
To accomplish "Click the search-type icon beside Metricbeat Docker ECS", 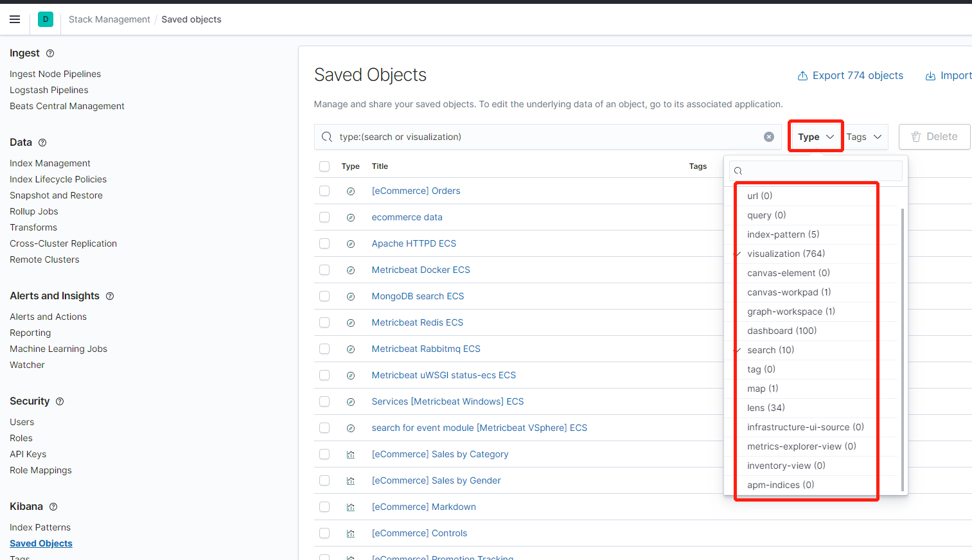I will coord(351,270).
